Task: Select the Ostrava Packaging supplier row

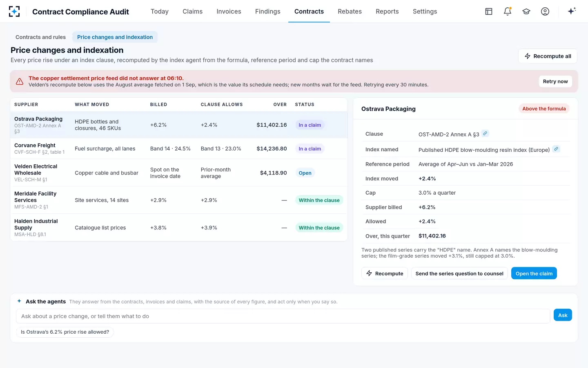Action: [179, 125]
